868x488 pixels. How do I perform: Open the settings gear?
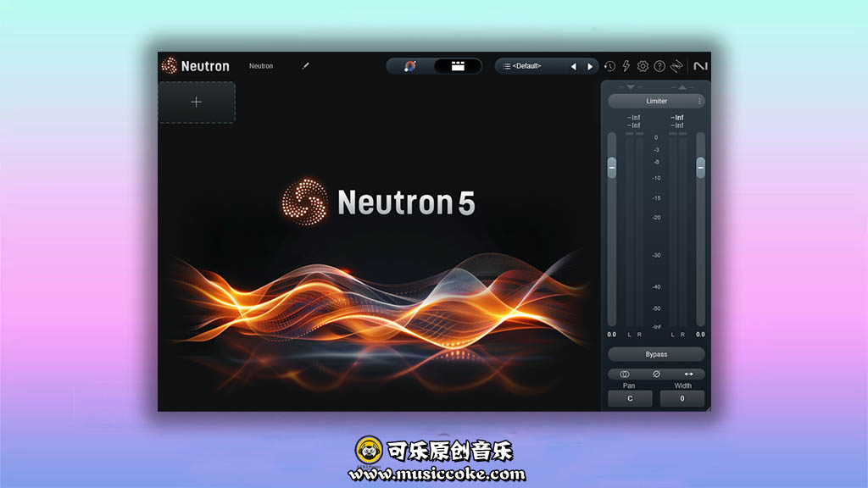[643, 66]
